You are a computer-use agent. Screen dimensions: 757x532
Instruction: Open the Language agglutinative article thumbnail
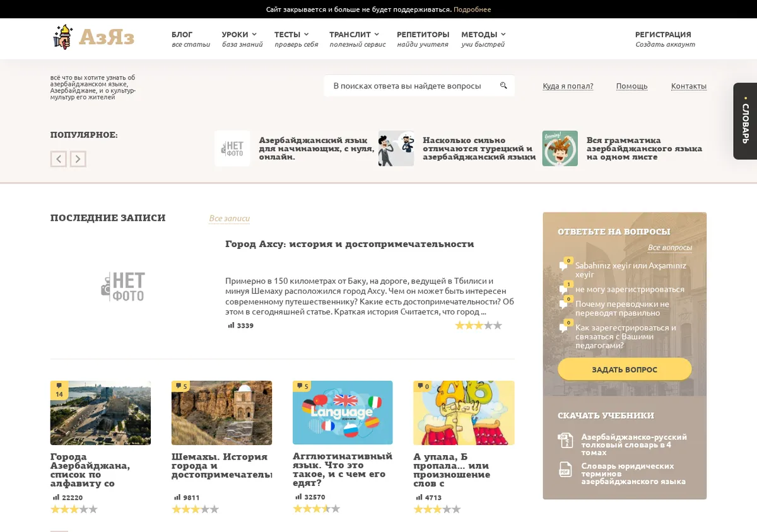(343, 412)
